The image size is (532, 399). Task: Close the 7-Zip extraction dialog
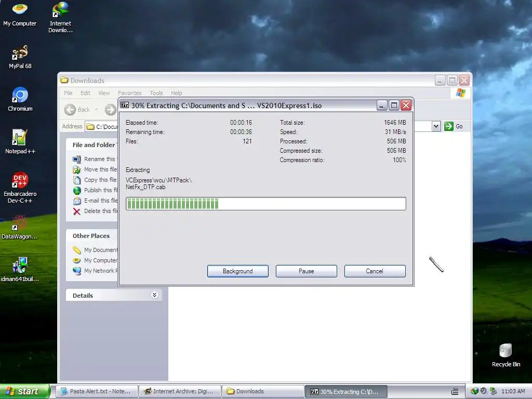click(x=406, y=105)
